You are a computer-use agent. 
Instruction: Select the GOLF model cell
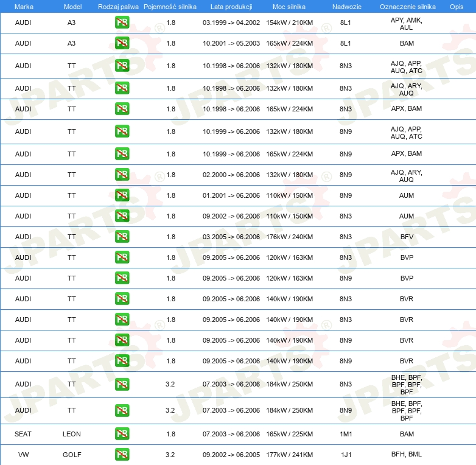pos(72,455)
